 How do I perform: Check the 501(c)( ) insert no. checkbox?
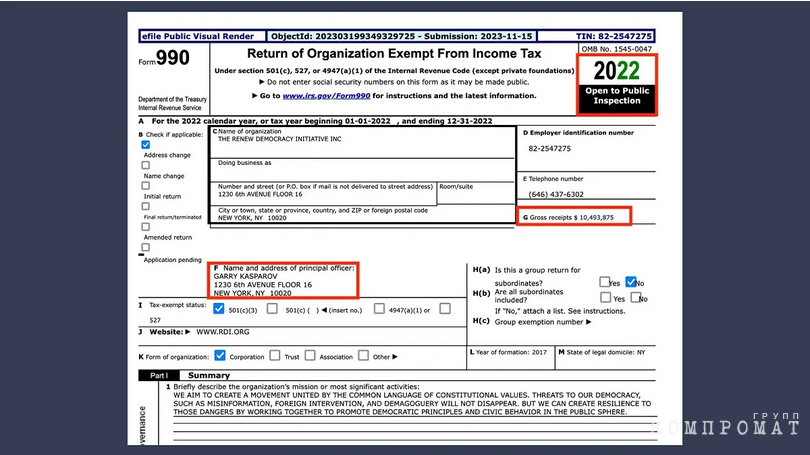pos(272,309)
